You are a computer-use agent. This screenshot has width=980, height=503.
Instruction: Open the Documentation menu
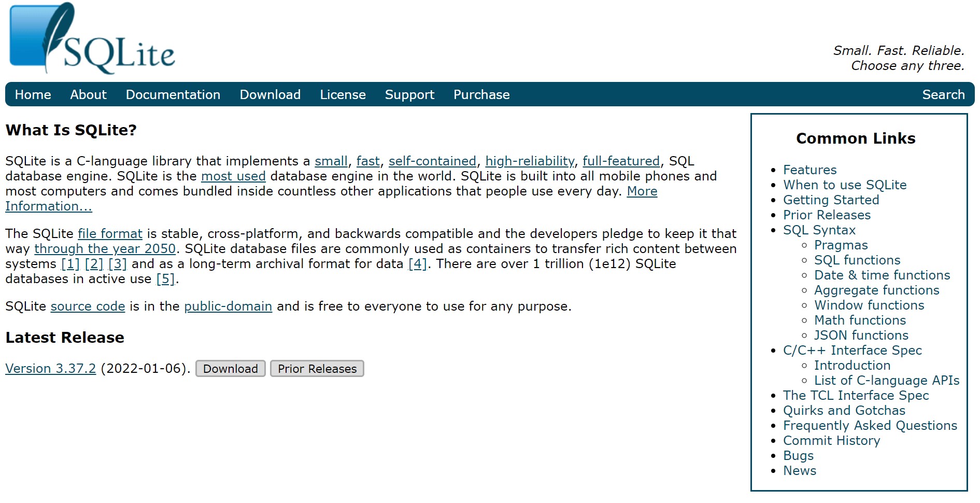pos(173,94)
